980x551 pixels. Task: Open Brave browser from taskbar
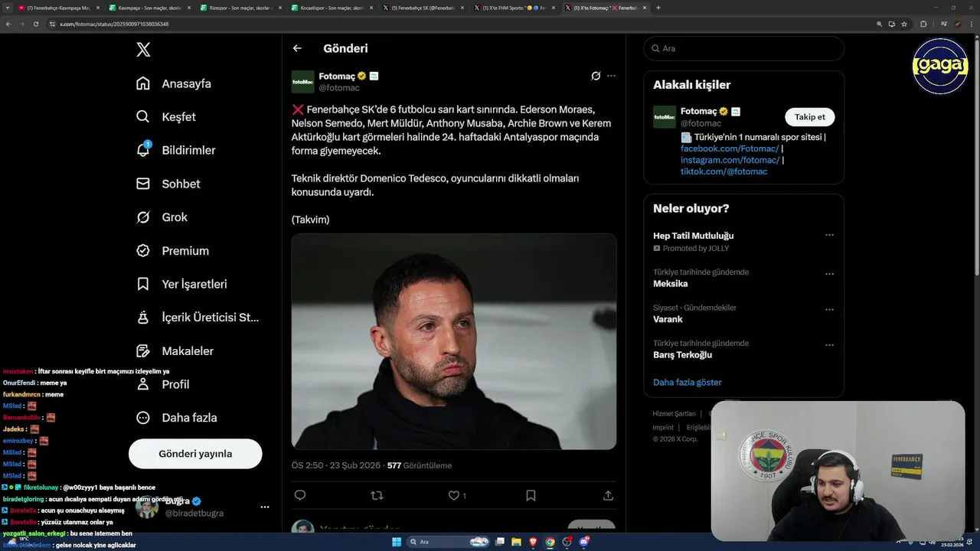pos(534,542)
